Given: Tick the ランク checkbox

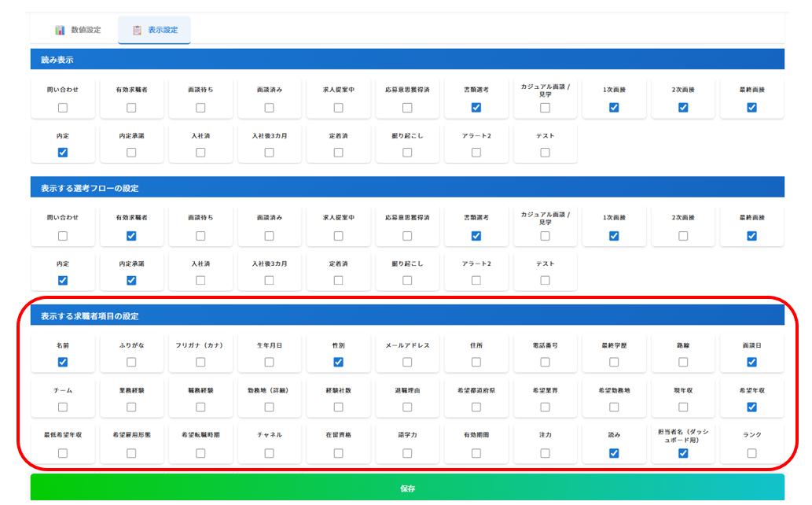Looking at the screenshot, I should (751, 453).
